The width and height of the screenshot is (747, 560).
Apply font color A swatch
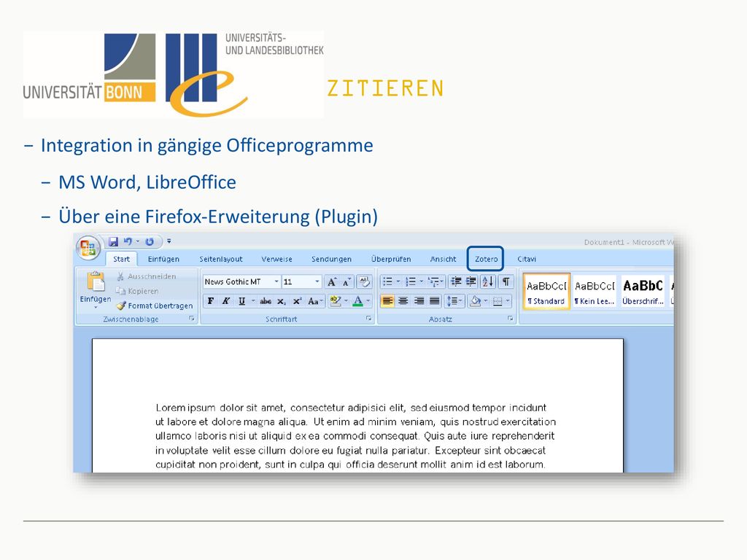pyautogui.click(x=357, y=301)
